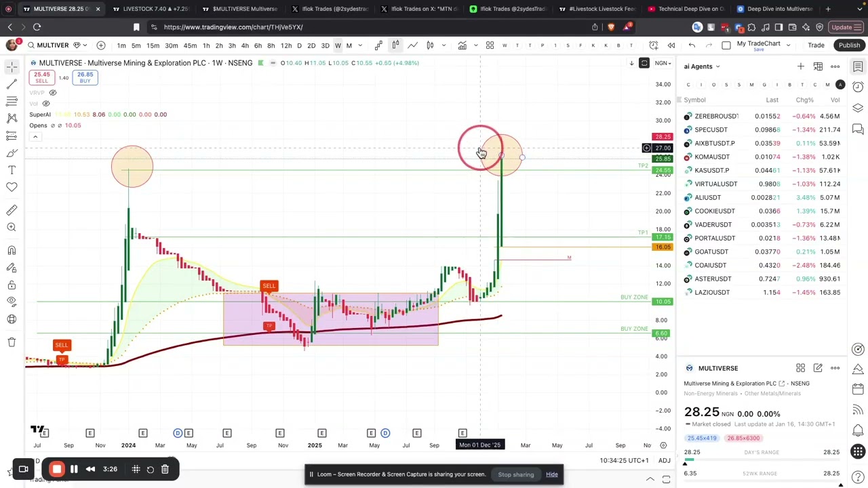Remove drawings with the trash icon

12,342
